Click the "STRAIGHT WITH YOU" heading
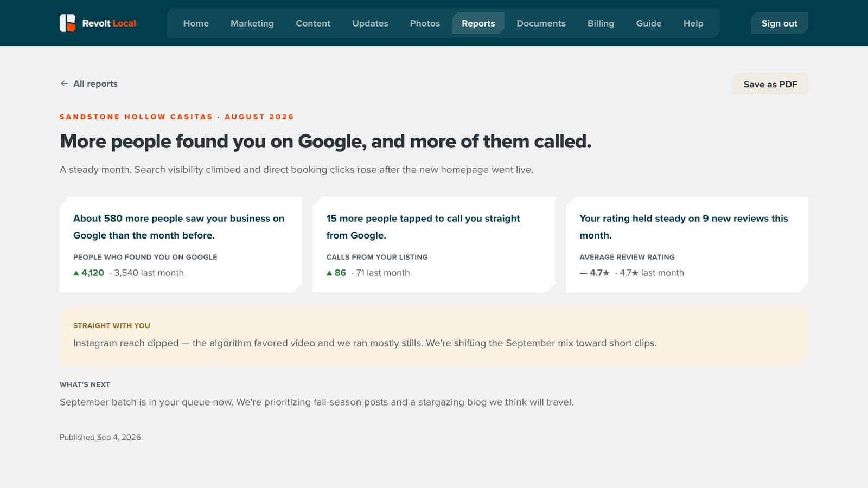Image resolution: width=868 pixels, height=488 pixels. (112, 325)
